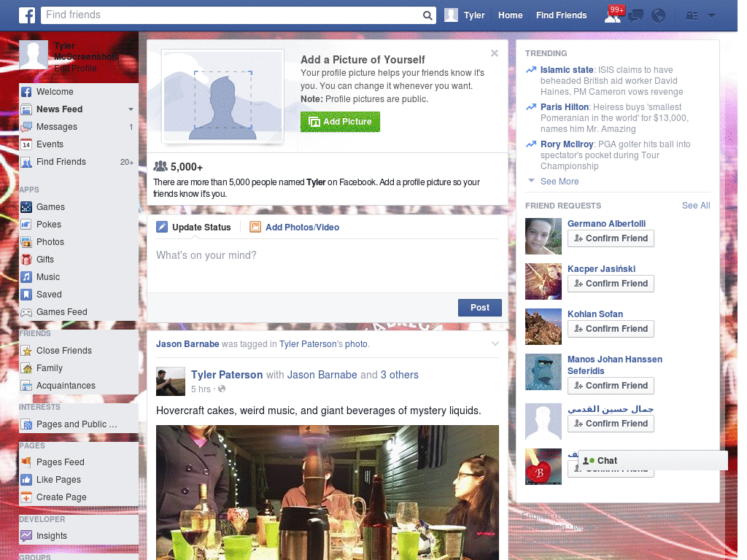
Task: Click the Create Page plus icon
Action: point(26,497)
